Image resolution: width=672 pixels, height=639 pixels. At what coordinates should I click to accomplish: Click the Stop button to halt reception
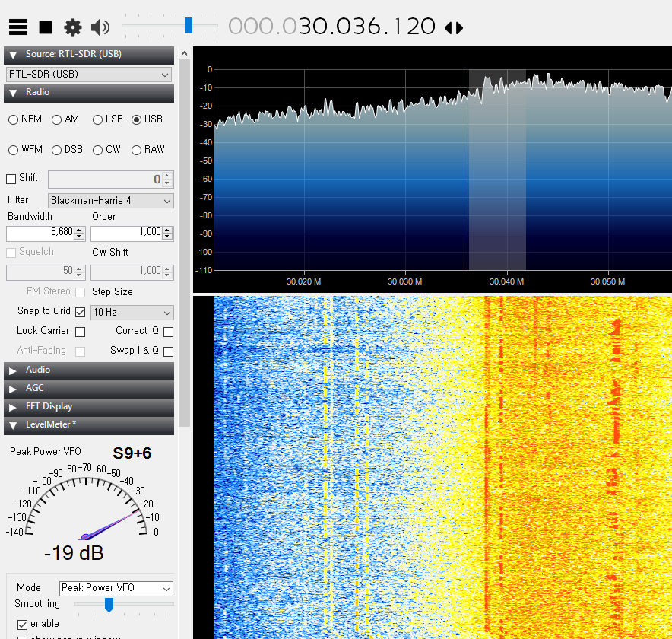[x=45, y=27]
